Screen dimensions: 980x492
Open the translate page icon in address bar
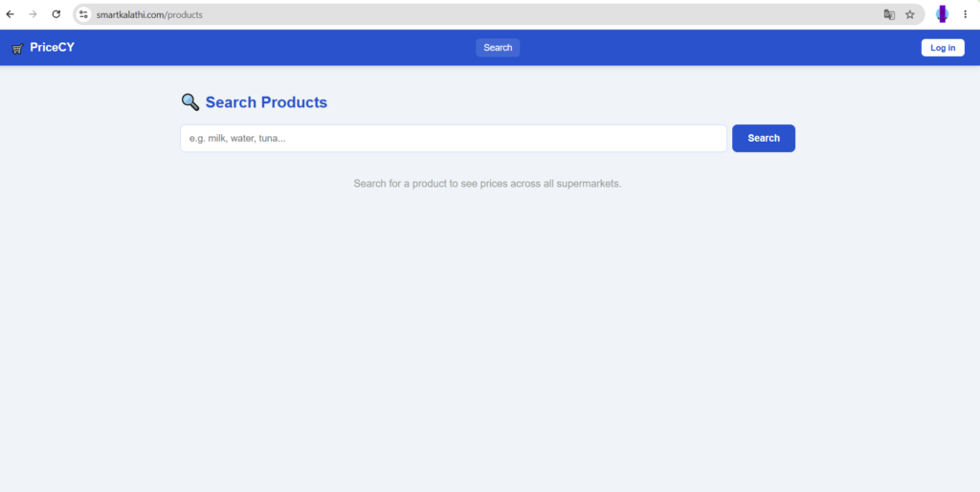pos(889,14)
